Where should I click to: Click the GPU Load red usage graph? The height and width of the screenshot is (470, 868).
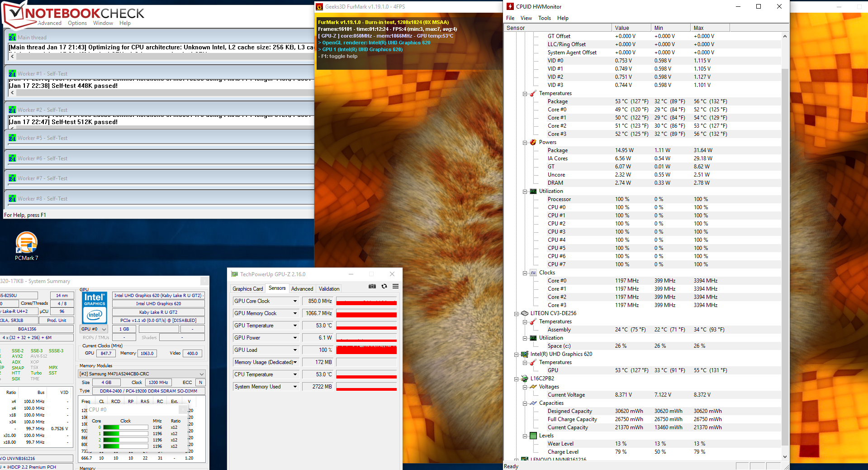coord(366,350)
